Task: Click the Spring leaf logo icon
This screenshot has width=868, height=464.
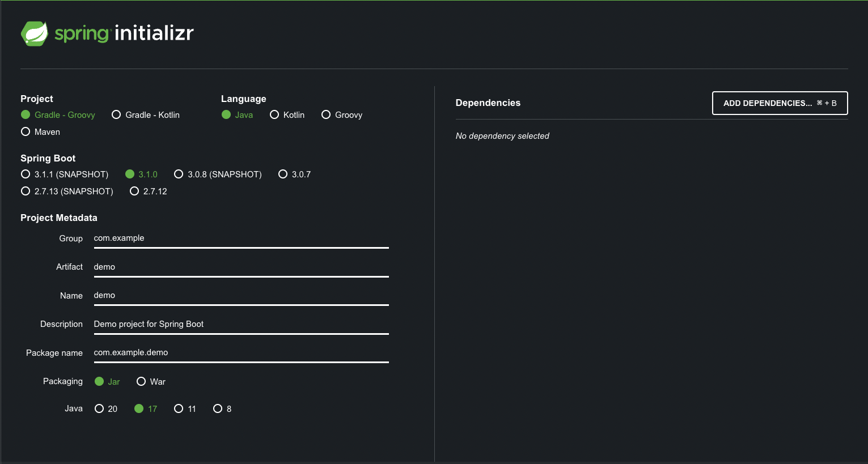Action: point(35,33)
